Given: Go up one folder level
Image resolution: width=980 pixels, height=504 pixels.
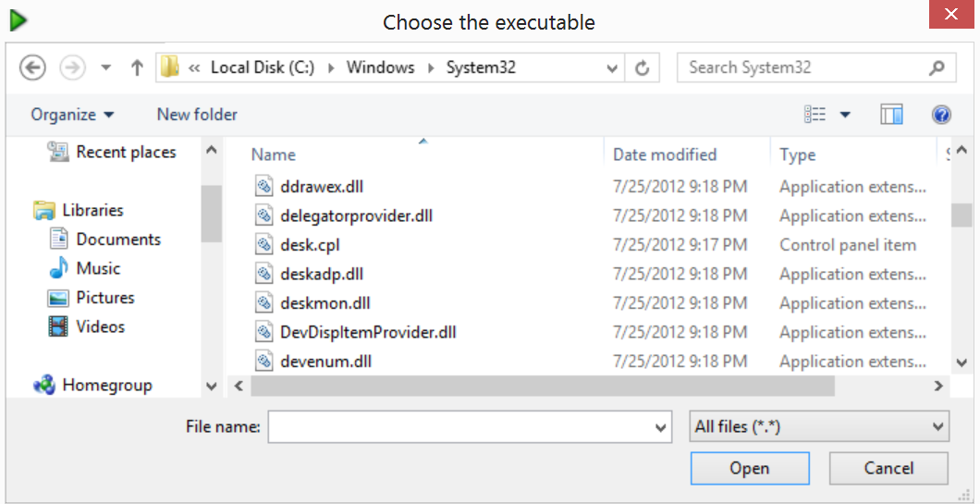Looking at the screenshot, I should (137, 68).
